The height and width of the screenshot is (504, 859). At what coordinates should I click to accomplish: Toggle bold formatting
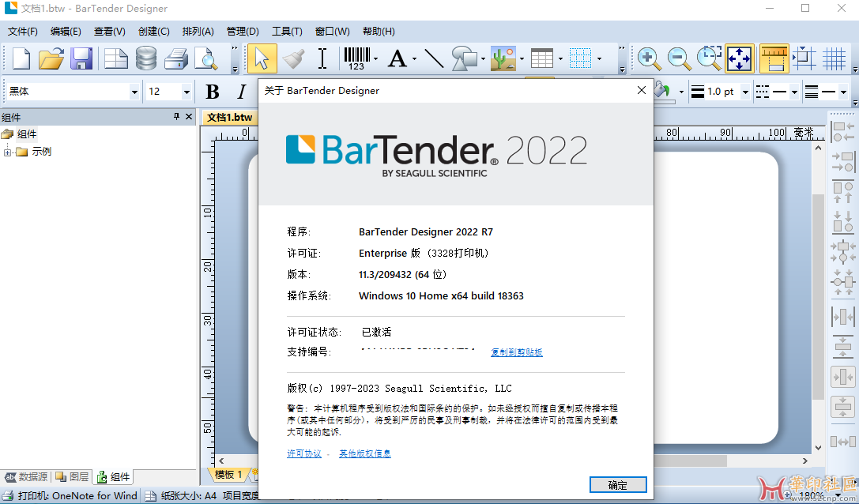[x=213, y=92]
